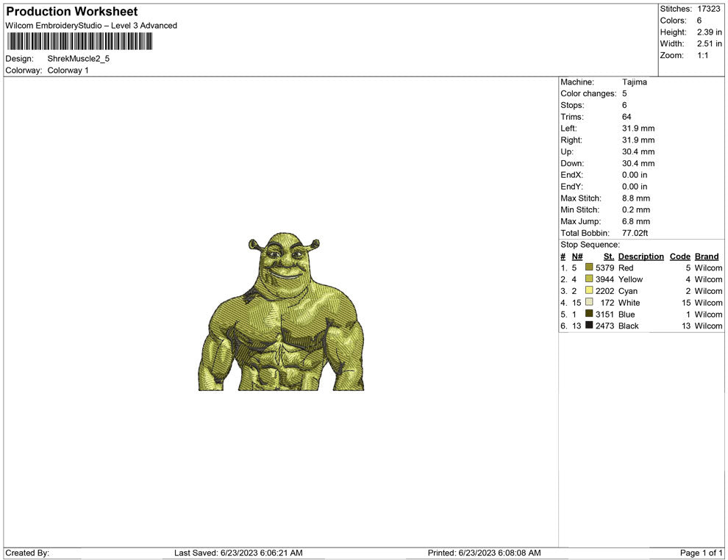The height and width of the screenshot is (560, 728).
Task: Click the Max Stitch value "8.8 mm"
Action: pyautogui.click(x=636, y=198)
